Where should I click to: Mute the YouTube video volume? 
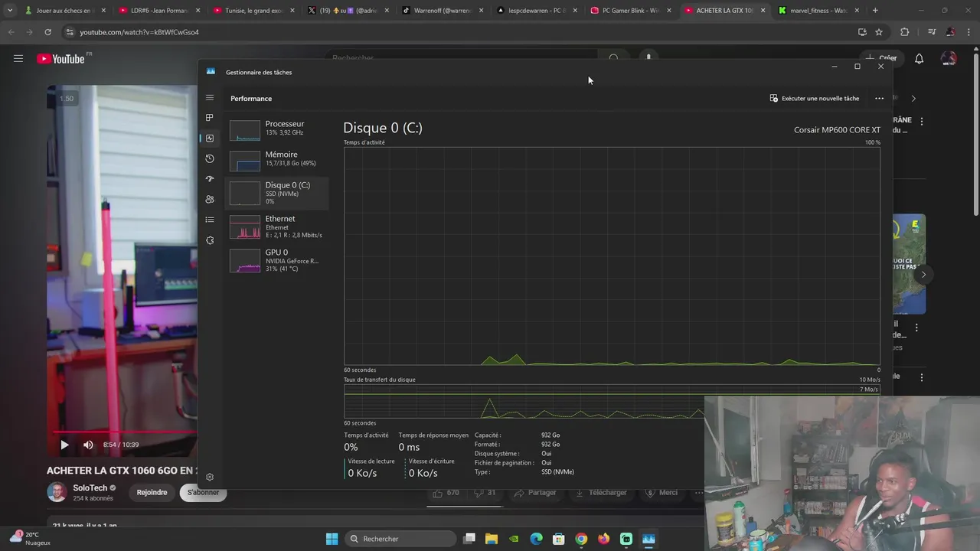click(x=88, y=445)
